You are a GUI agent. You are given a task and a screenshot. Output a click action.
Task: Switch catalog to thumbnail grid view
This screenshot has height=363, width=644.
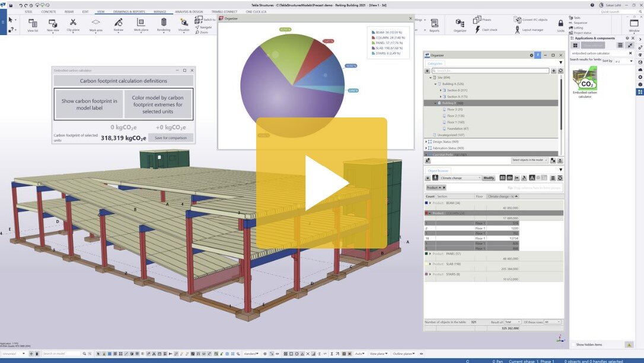575,45
